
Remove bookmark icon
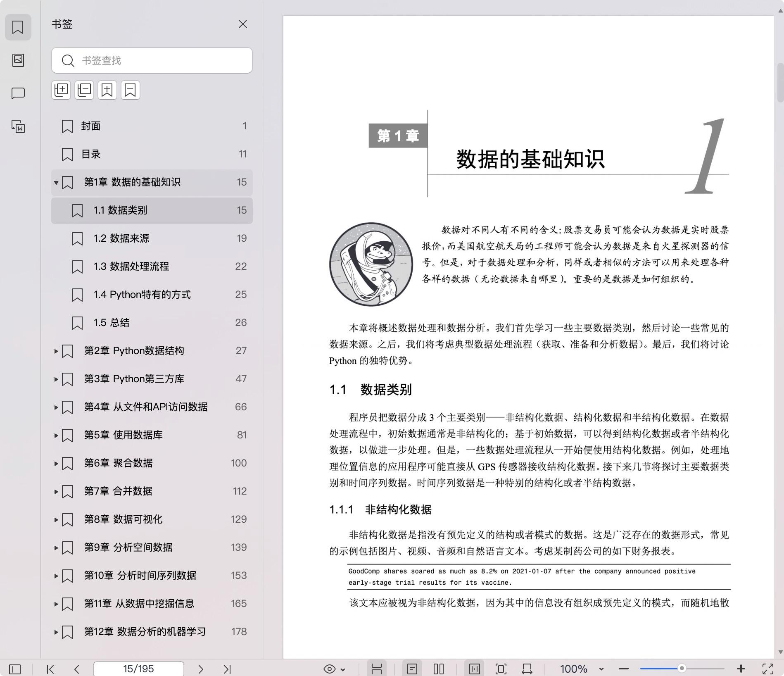coord(131,90)
